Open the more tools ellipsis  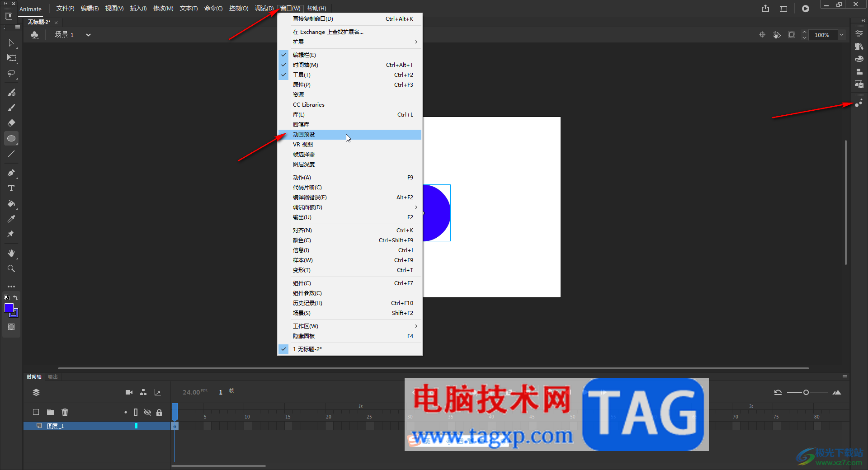[x=11, y=287]
